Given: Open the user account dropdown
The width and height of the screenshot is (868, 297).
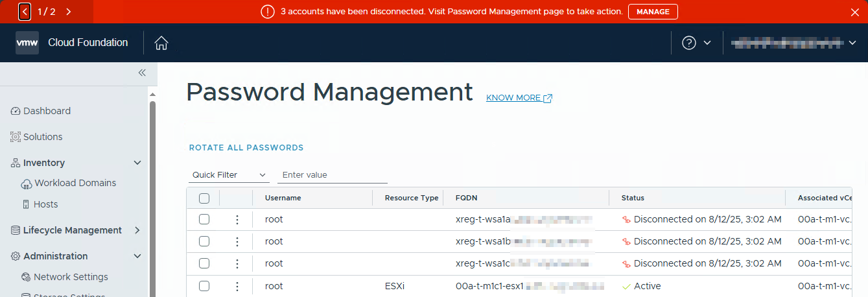Looking at the screenshot, I should [x=793, y=43].
